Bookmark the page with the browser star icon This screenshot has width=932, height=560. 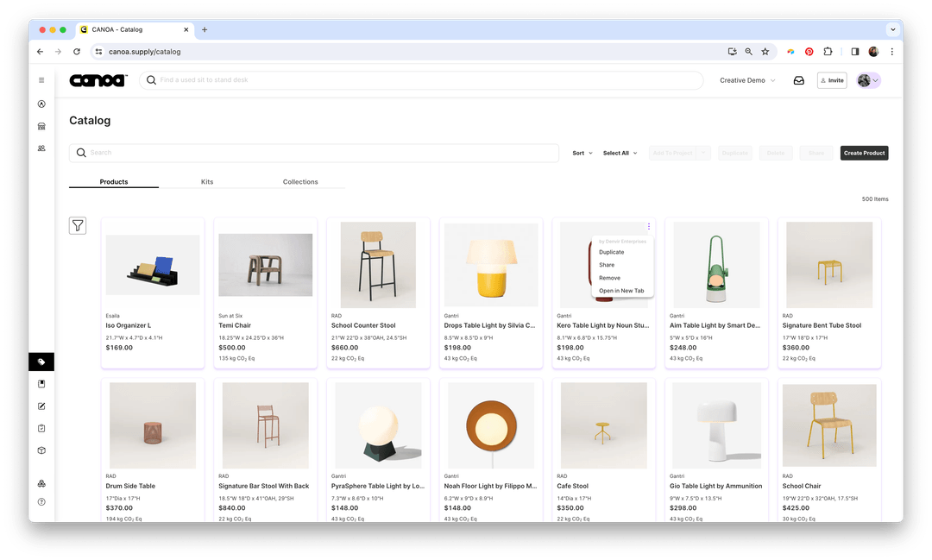(765, 51)
